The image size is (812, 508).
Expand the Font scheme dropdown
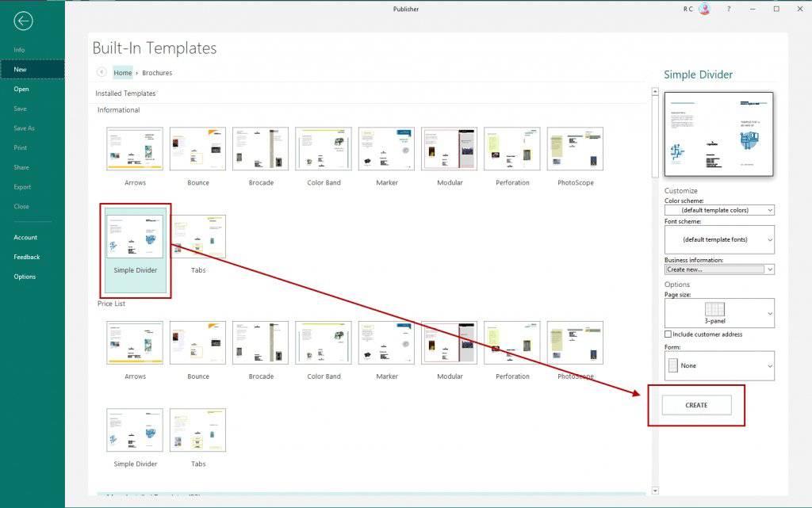tap(718, 239)
